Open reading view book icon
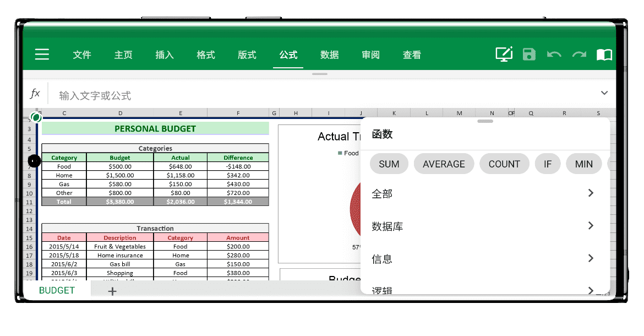This screenshot has height=336, width=644. 604,54
